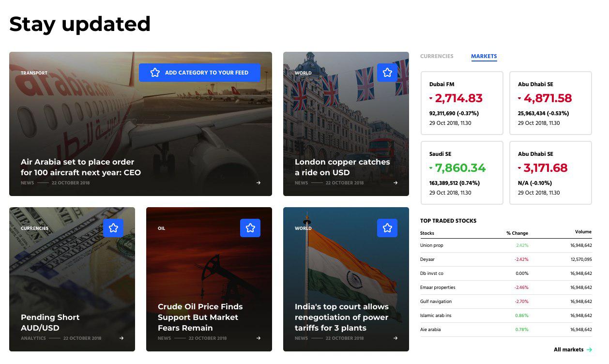Select Union prop stock row
This screenshot has width=609, height=364.
pyautogui.click(x=506, y=245)
